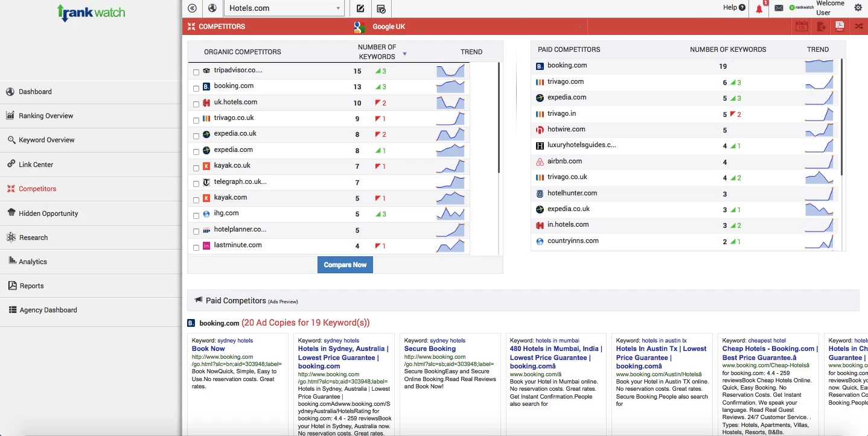Check the organic expedia.co.uk checkbox
Viewport: 868px width, 436px height.
(x=196, y=136)
